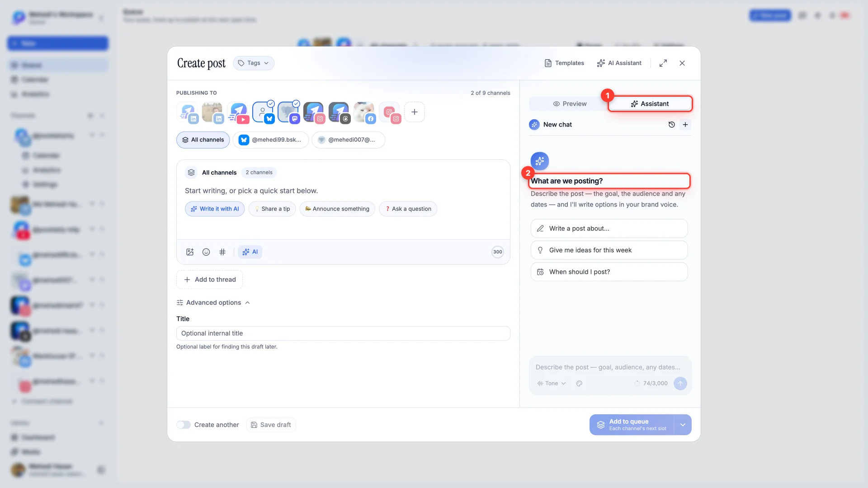Image resolution: width=868 pixels, height=488 pixels.
Task: Select 'When should I post?' suggestion
Action: click(609, 272)
